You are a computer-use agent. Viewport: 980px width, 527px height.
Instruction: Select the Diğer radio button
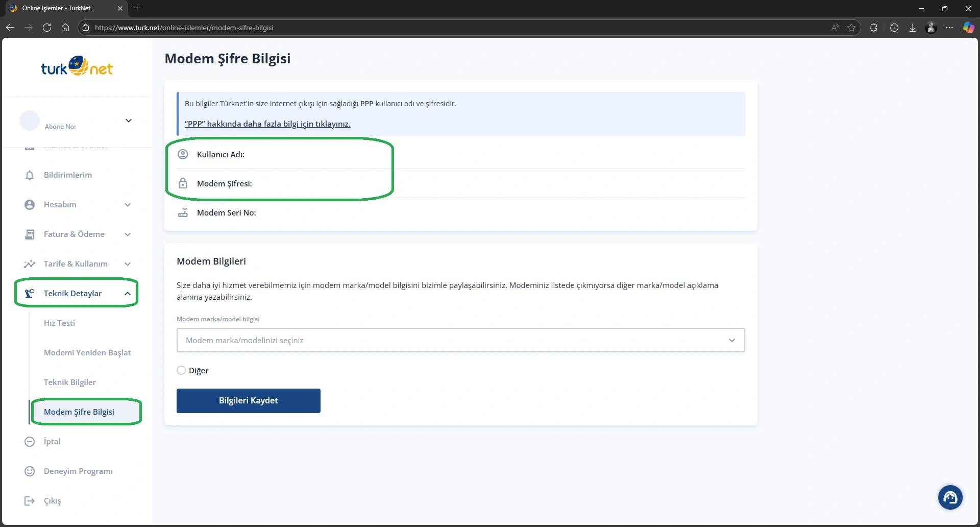(181, 370)
